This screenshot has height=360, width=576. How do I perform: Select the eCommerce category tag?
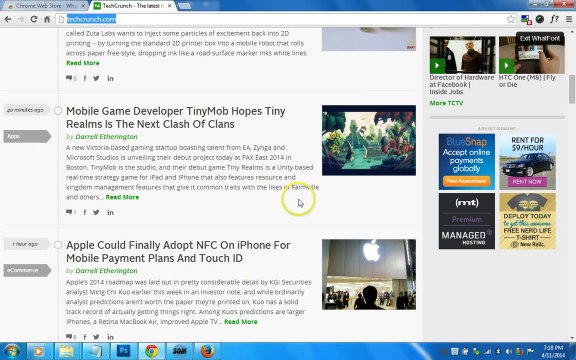tap(27, 270)
